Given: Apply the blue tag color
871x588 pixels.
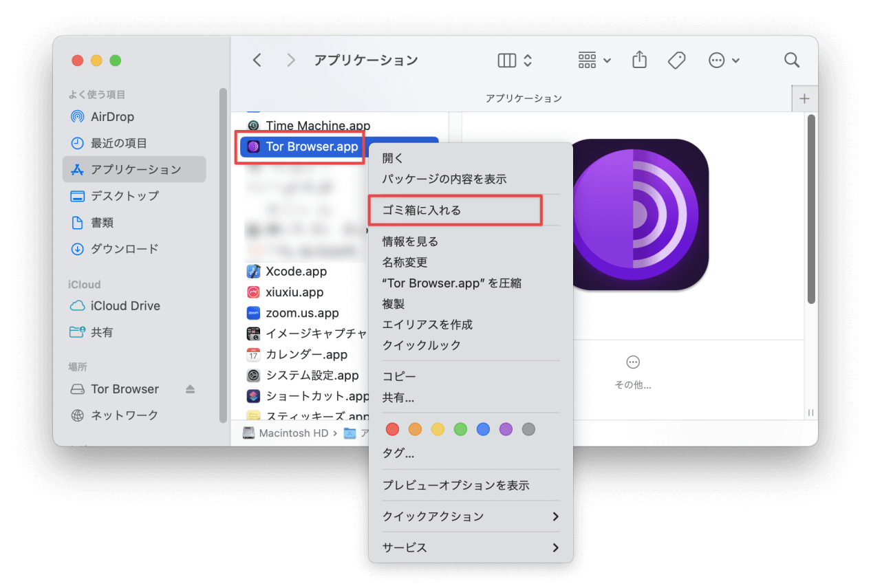Looking at the screenshot, I should [483, 429].
